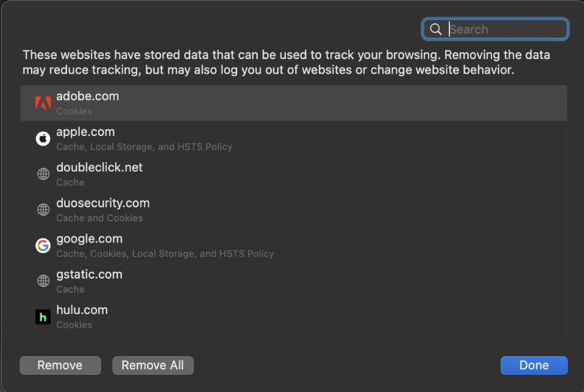Click the Apple logo icon

tap(43, 139)
